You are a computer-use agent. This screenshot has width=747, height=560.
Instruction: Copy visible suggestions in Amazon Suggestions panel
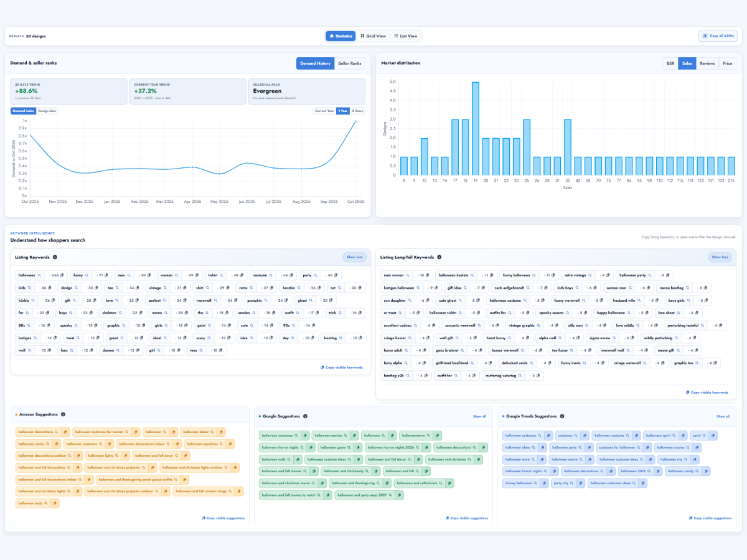coord(223,518)
